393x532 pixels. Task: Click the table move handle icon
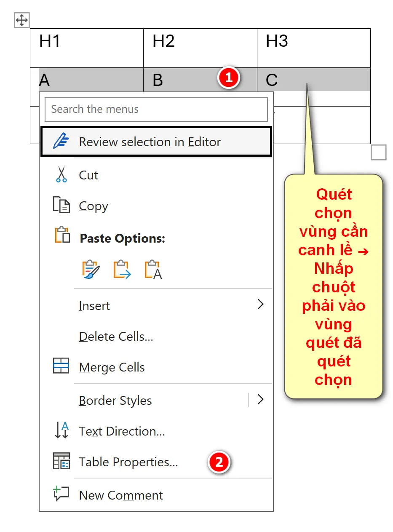tap(21, 20)
